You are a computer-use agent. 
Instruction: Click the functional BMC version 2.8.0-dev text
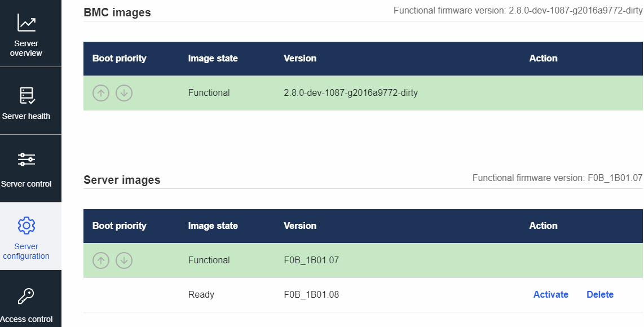(x=350, y=93)
